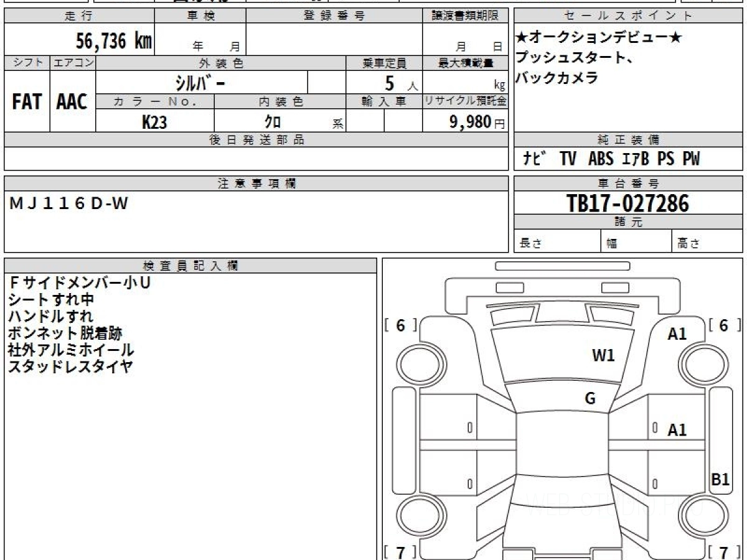
Task: Select the ボンネット脱着跡 note
Action: (65, 333)
